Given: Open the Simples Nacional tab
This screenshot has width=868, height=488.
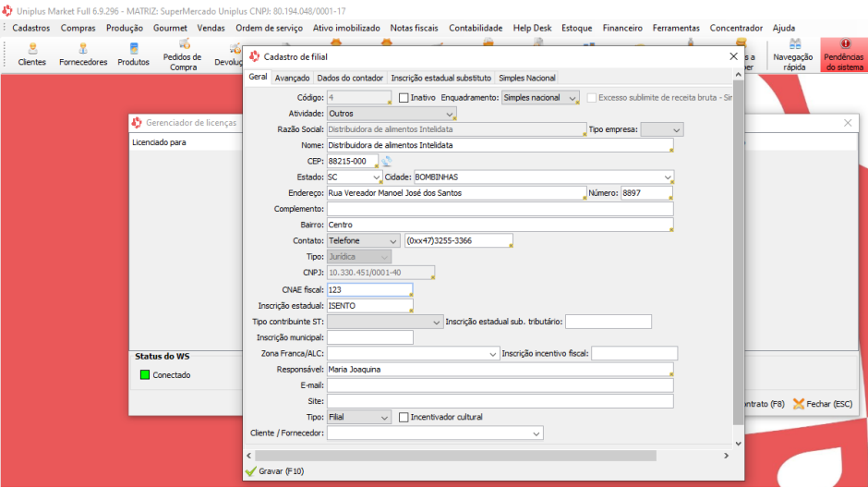Looking at the screenshot, I should click(x=526, y=79).
